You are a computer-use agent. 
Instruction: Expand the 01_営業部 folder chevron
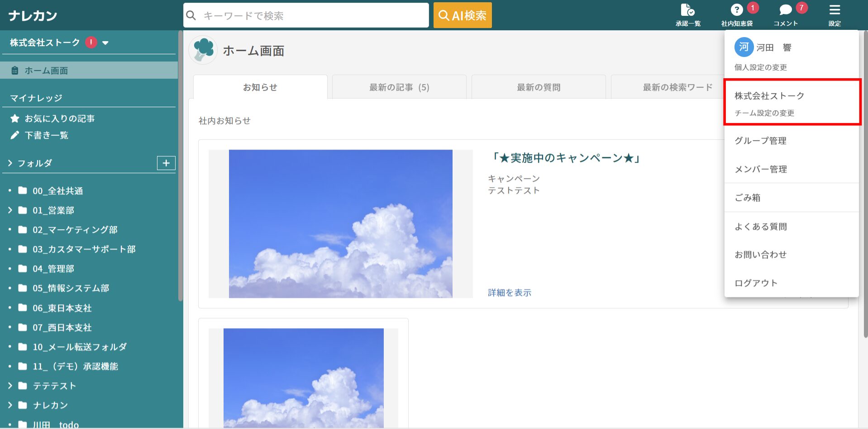click(x=10, y=210)
